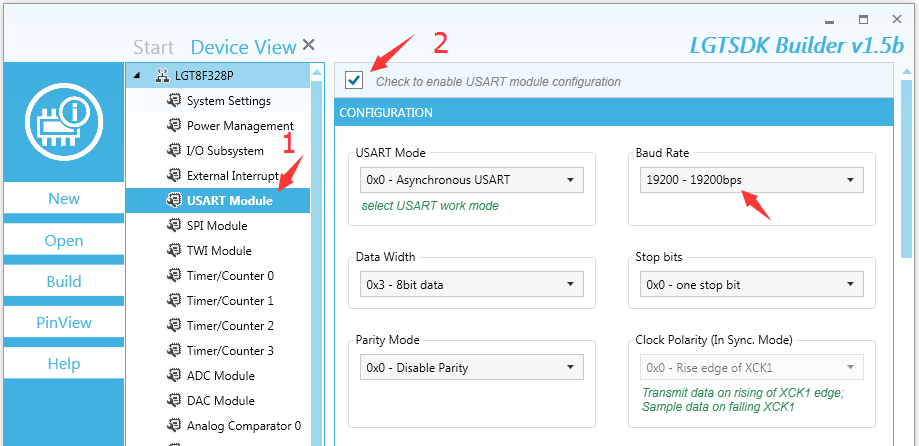Image resolution: width=919 pixels, height=446 pixels.
Task: Select Timer/Counter 0 in the device tree
Action: (230, 275)
